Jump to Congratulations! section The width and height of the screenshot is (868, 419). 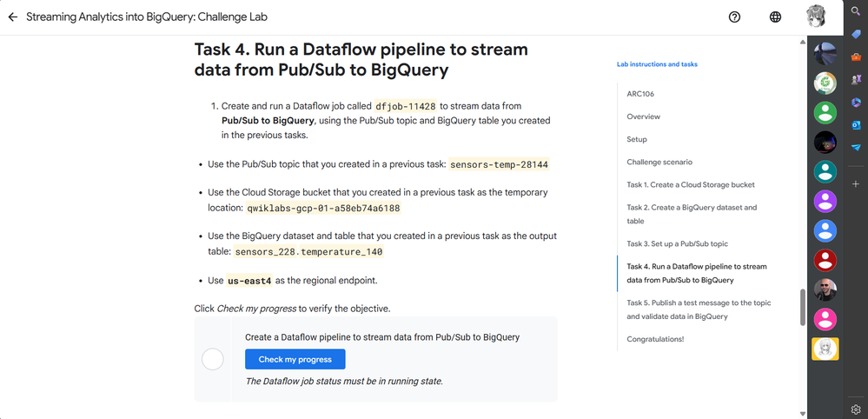655,339
